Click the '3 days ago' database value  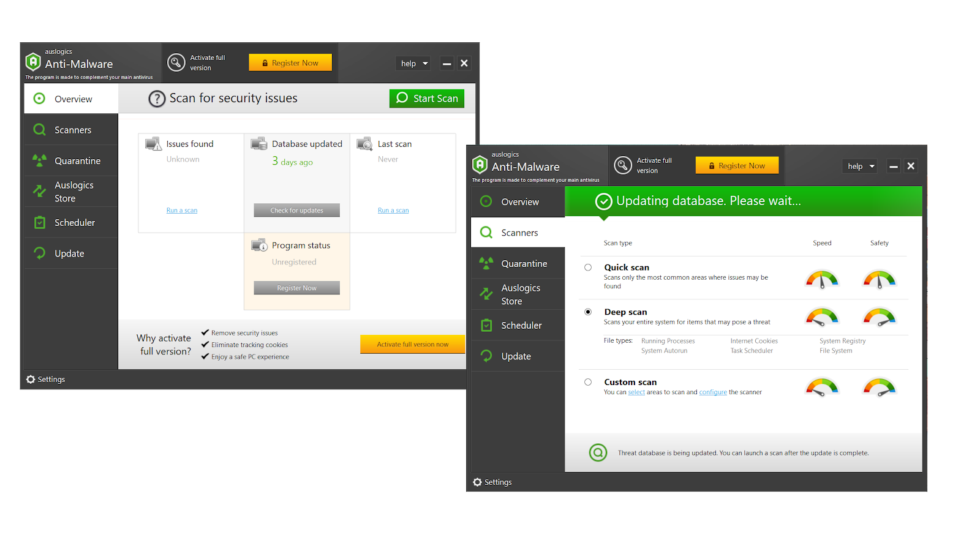pyautogui.click(x=293, y=162)
